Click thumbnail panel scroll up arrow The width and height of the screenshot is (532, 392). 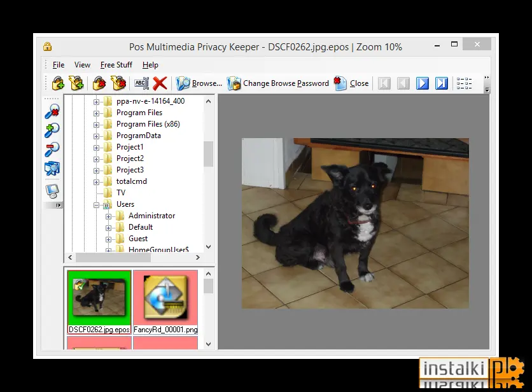208,274
